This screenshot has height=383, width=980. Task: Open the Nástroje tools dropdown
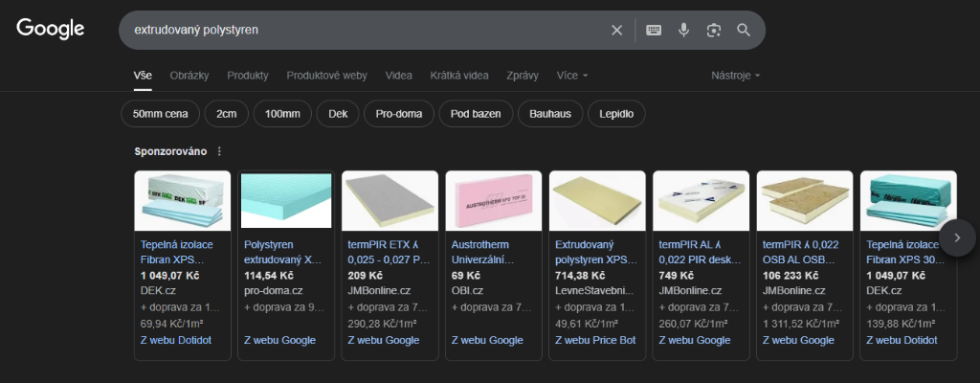(735, 75)
